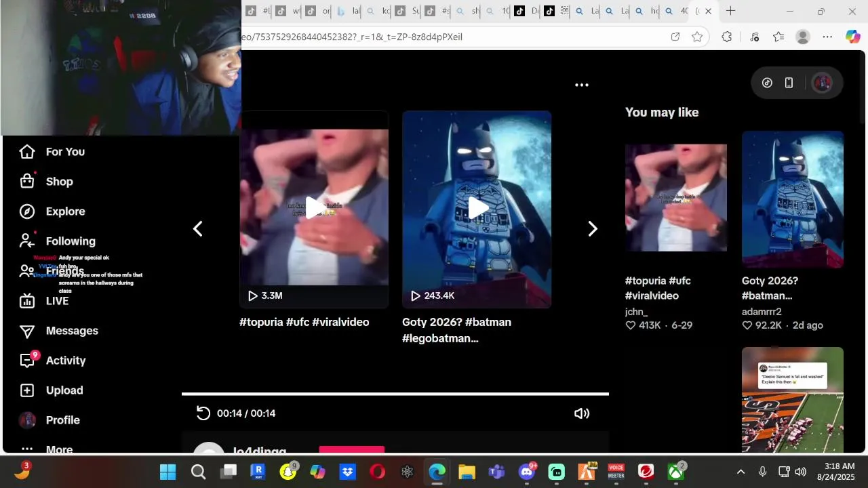Open the account avatar menu top right
Viewport: 868px width, 488px height.
(822, 83)
